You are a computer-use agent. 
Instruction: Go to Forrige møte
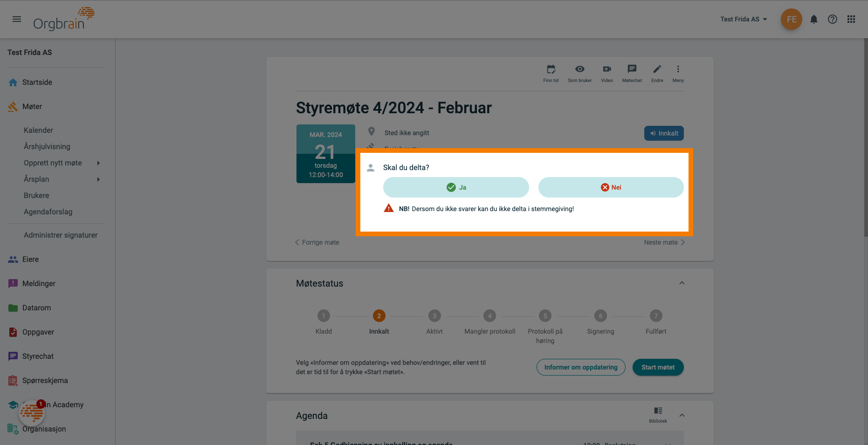point(317,242)
